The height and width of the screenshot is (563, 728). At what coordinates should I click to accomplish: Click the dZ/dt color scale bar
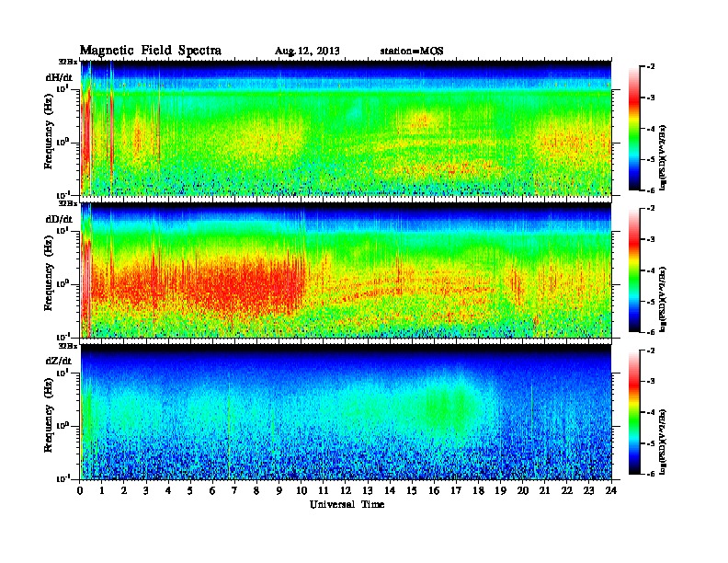click(634, 412)
